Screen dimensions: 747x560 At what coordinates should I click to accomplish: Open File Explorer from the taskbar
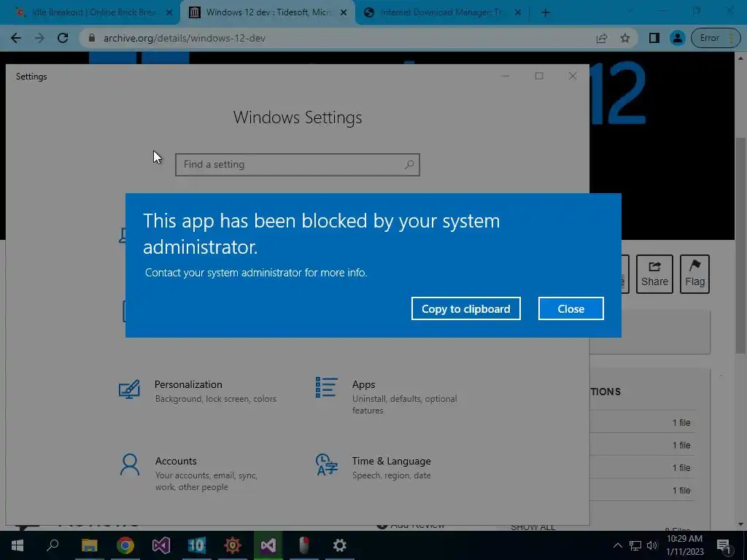point(89,545)
